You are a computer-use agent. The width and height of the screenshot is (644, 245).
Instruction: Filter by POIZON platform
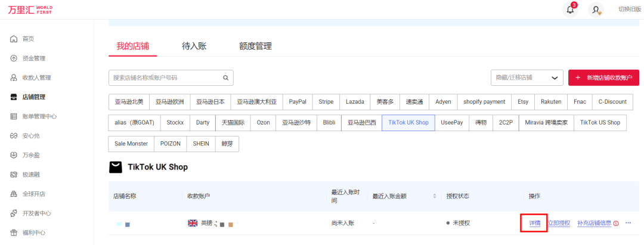[171, 144]
